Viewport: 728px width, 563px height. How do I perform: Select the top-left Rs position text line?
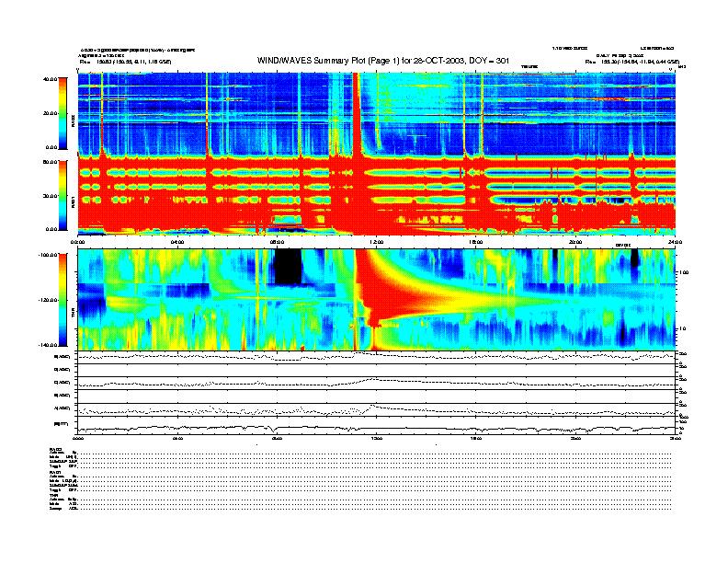pos(125,62)
